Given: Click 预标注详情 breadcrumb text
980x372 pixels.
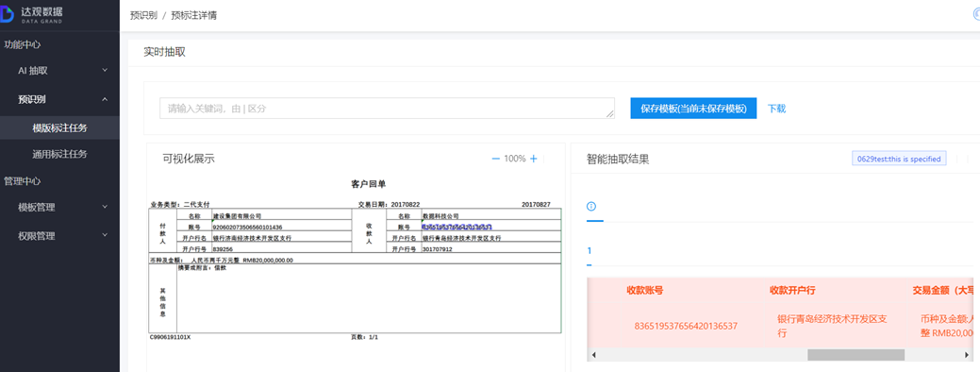Looking at the screenshot, I should pos(193,16).
